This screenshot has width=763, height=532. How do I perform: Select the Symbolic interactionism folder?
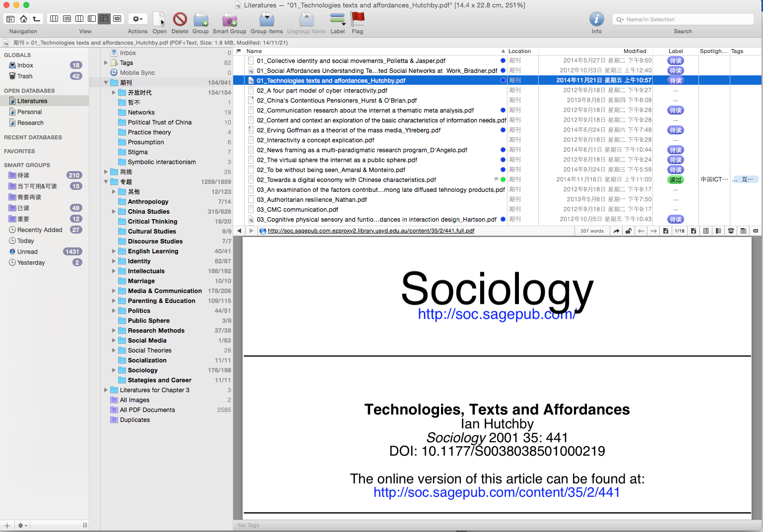point(162,162)
